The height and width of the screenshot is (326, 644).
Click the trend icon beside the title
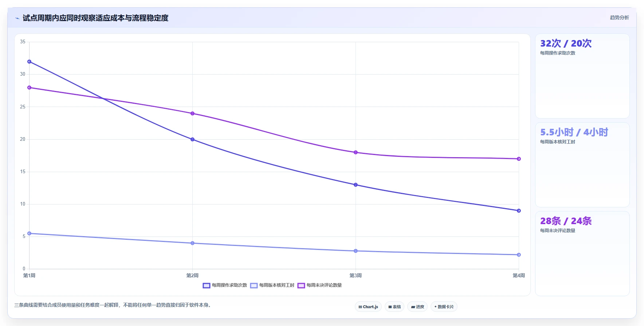[x=17, y=18]
